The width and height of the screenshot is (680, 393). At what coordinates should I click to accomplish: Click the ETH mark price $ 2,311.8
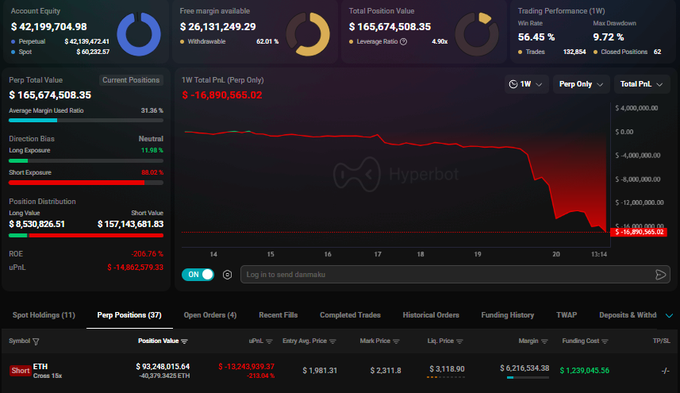pyautogui.click(x=386, y=370)
